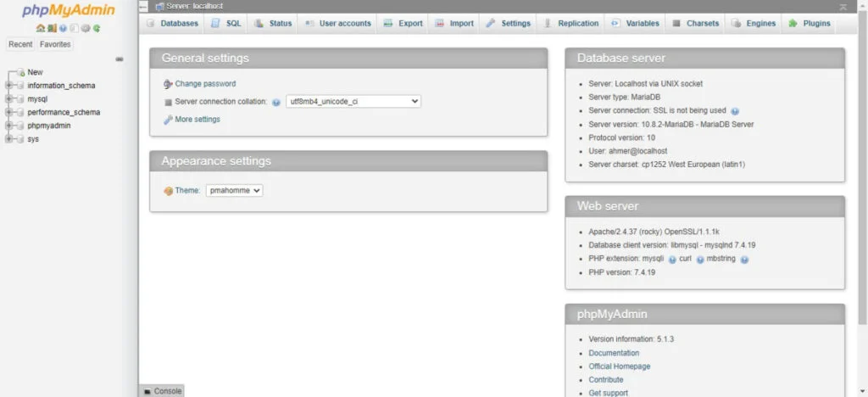Image resolution: width=868 pixels, height=397 pixels.
Task: Open the Home icon in the sidebar
Action: click(40, 28)
